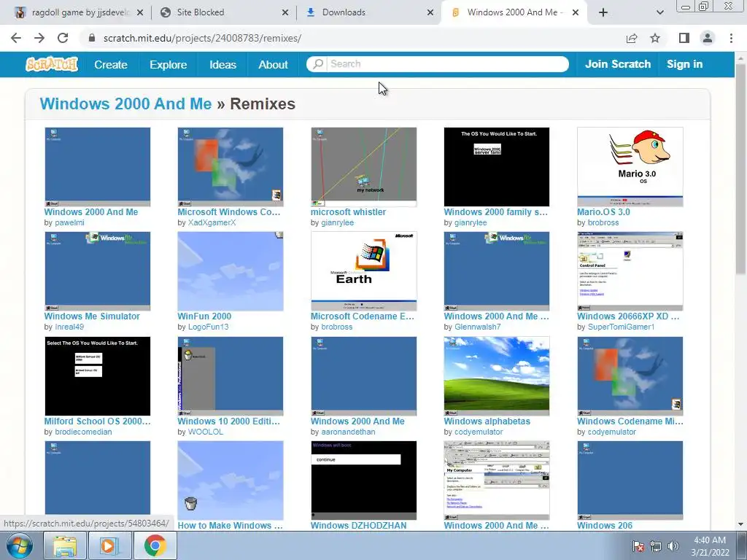Visit author WOOLOL's profile
747x560 pixels.
205,432
